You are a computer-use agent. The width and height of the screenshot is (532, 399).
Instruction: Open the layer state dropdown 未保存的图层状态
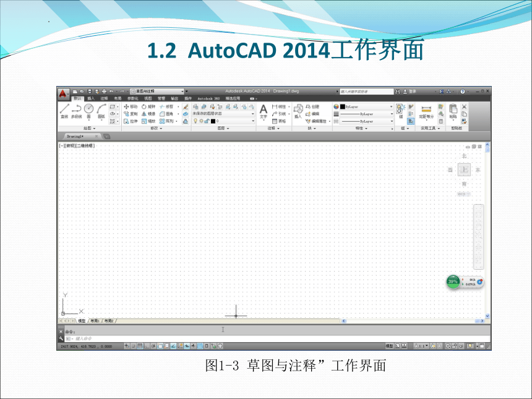point(223,114)
